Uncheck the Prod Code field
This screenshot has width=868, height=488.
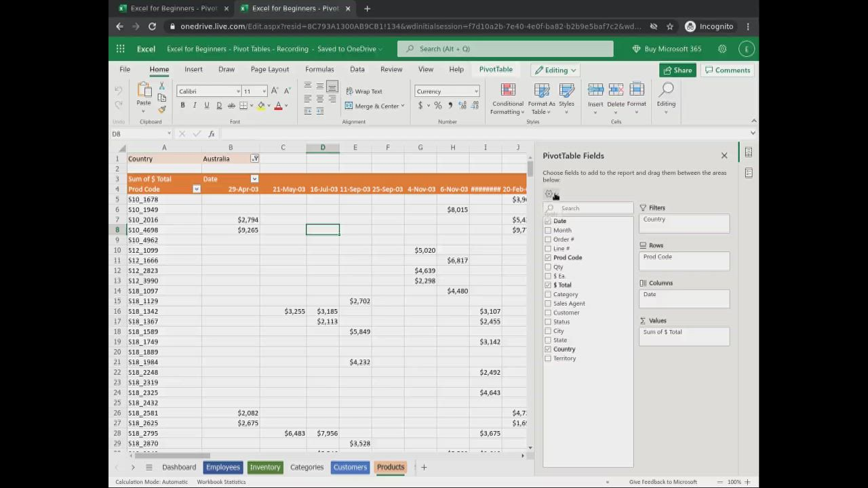548,258
